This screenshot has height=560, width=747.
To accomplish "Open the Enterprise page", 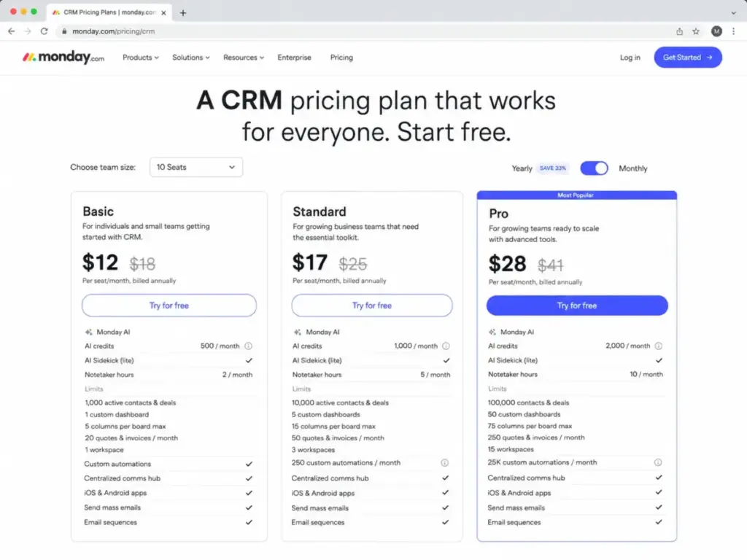I will (x=294, y=58).
